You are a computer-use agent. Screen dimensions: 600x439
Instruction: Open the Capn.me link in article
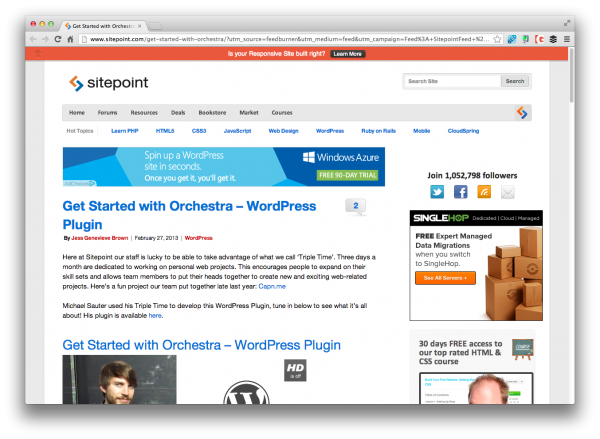point(272,286)
